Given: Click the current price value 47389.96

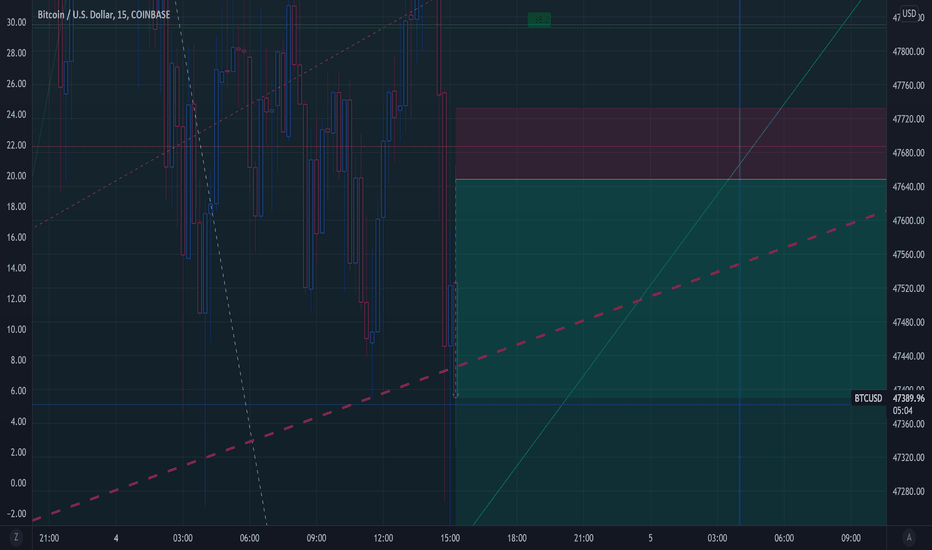Looking at the screenshot, I should (x=908, y=398).
